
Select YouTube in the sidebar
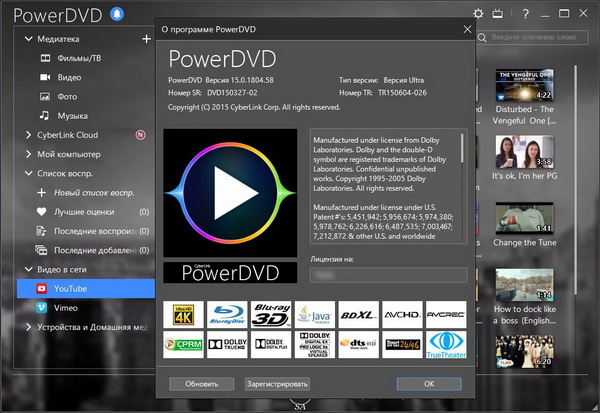(x=86, y=289)
